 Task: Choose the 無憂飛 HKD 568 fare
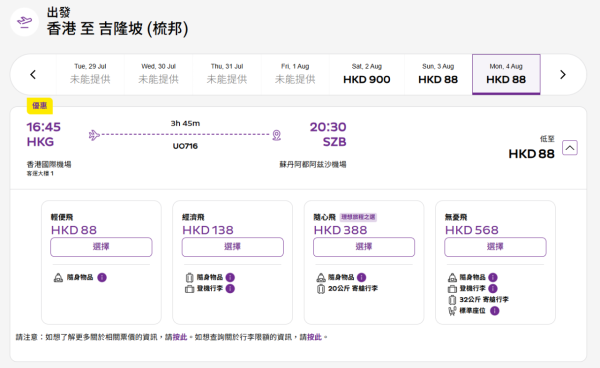pos(495,247)
